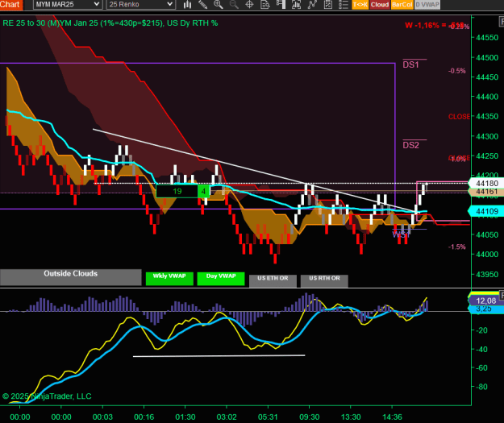Click the chart title RE 25 to 30 label
Viewport: 504px width, 423px height.
coord(110,23)
